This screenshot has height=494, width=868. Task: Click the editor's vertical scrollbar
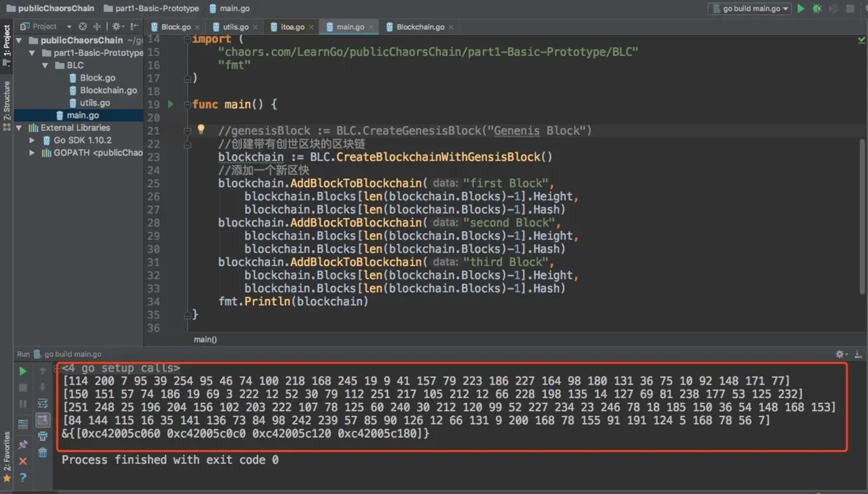tap(862, 216)
